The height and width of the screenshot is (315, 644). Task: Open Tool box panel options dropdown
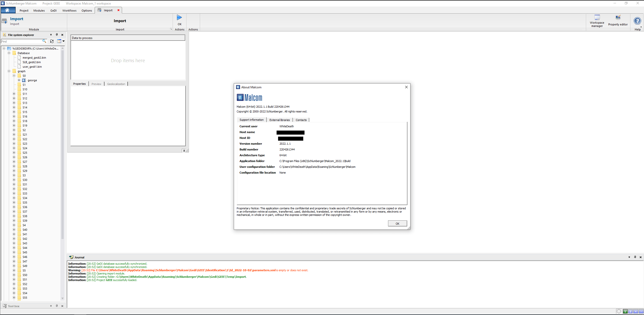coord(51,306)
